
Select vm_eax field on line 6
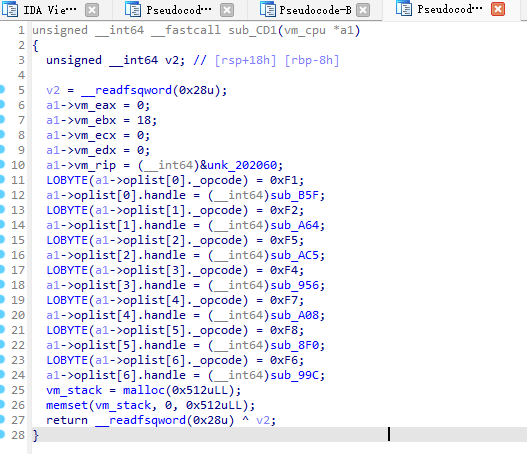click(95, 106)
